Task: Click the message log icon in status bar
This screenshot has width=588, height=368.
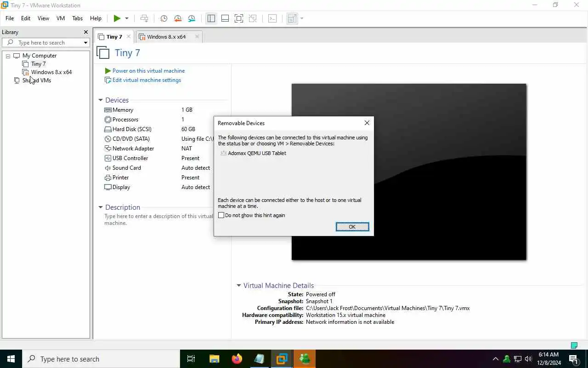Action: pos(574,345)
